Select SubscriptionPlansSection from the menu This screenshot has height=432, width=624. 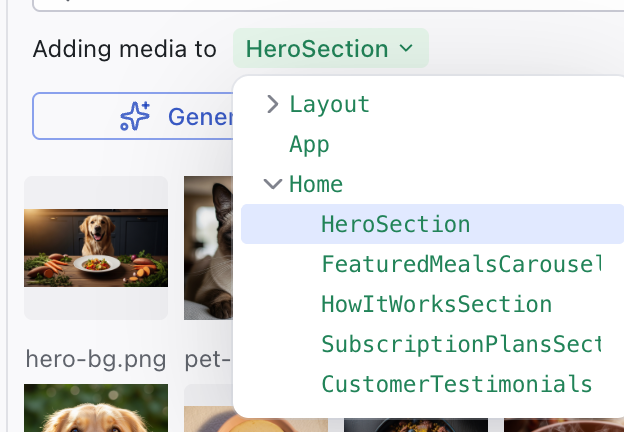click(460, 344)
